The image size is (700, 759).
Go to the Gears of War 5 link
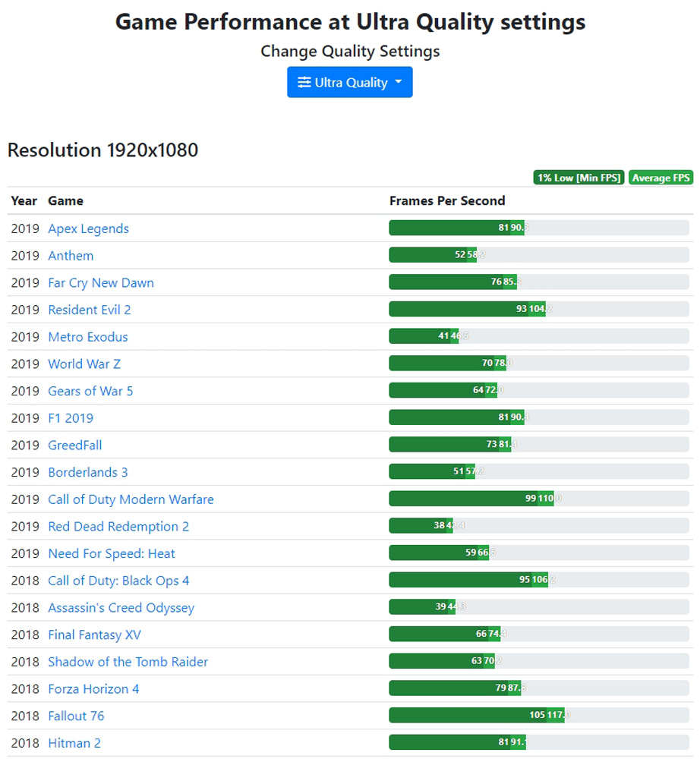[x=90, y=391]
